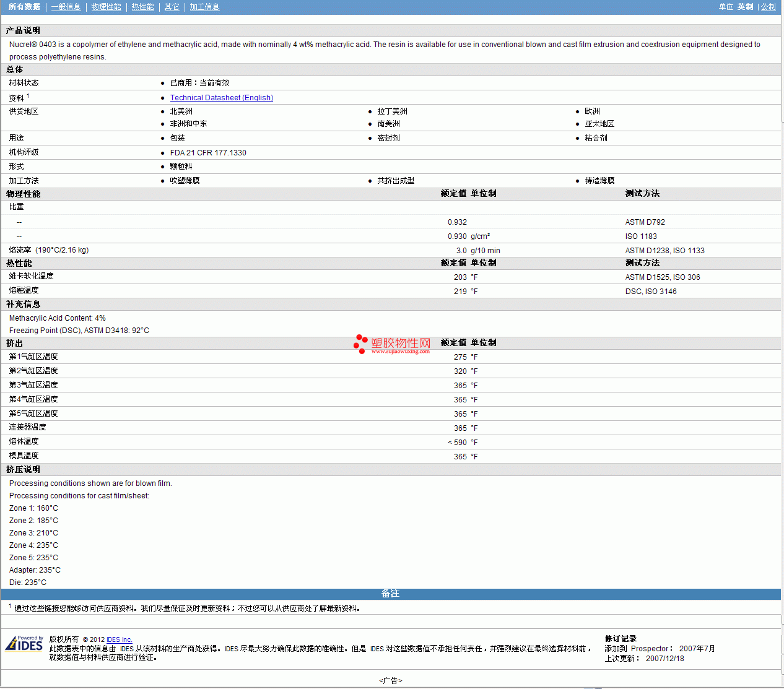Click the IDES logo
This screenshot has height=689, width=784.
[24, 643]
